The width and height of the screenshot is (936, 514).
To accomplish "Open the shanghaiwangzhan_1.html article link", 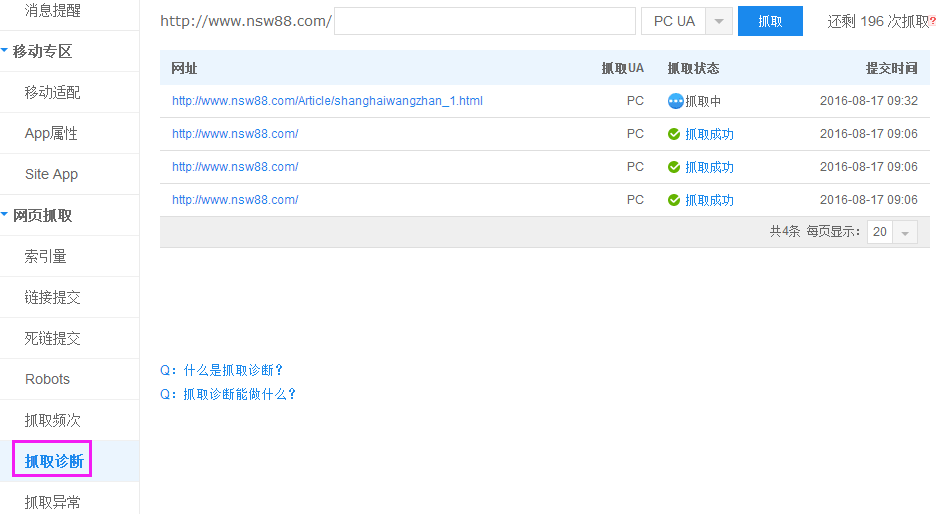I will (x=327, y=101).
